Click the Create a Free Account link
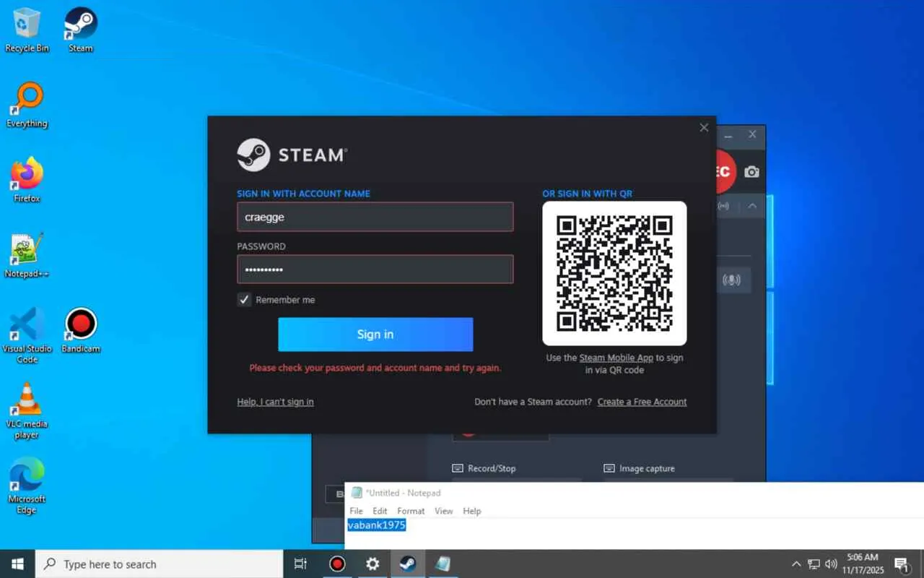The width and height of the screenshot is (924, 578). point(642,402)
